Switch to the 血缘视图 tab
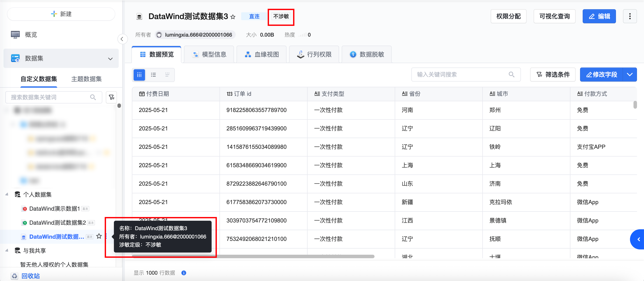The width and height of the screenshot is (644, 281). click(x=262, y=54)
